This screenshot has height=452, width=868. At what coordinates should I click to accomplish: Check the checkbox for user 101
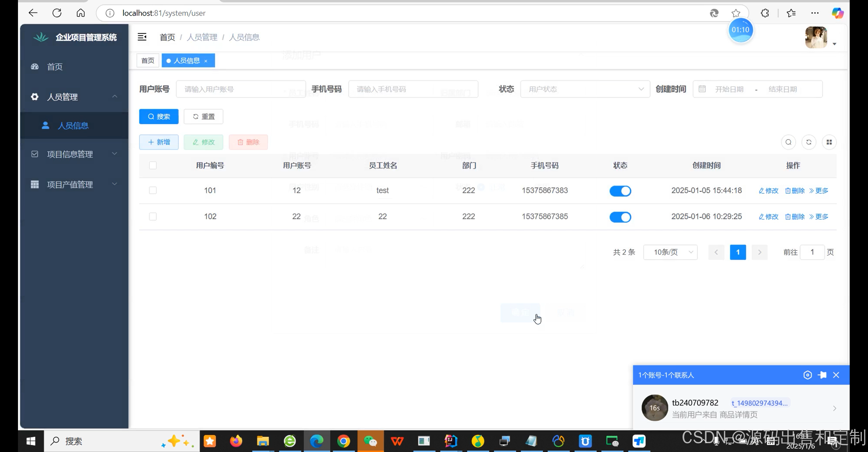pos(153,190)
